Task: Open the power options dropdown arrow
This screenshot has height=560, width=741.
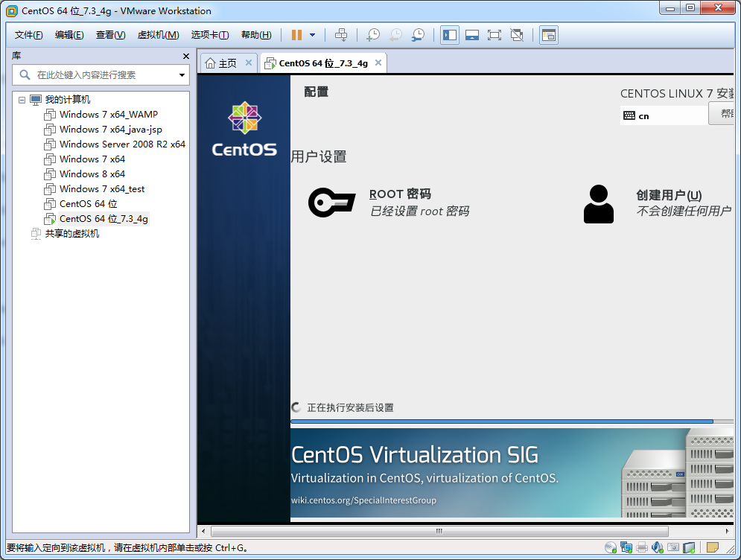Action: pyautogui.click(x=312, y=35)
